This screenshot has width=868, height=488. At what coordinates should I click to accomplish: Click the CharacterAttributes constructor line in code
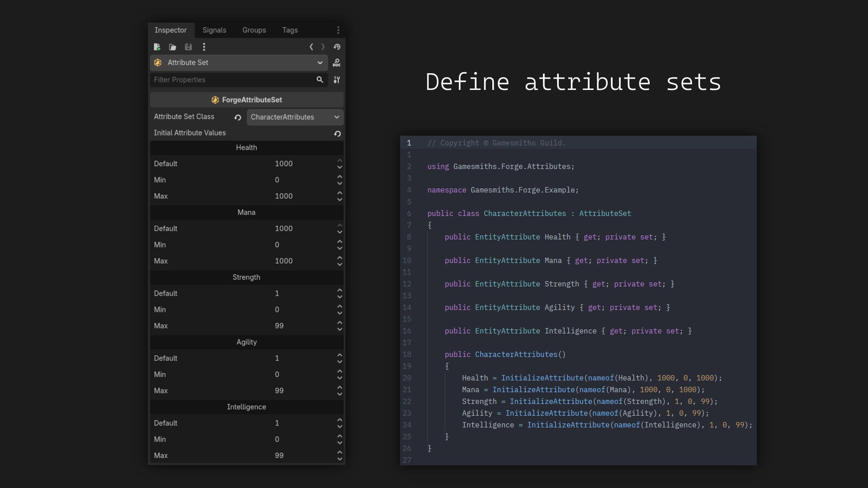(x=505, y=354)
